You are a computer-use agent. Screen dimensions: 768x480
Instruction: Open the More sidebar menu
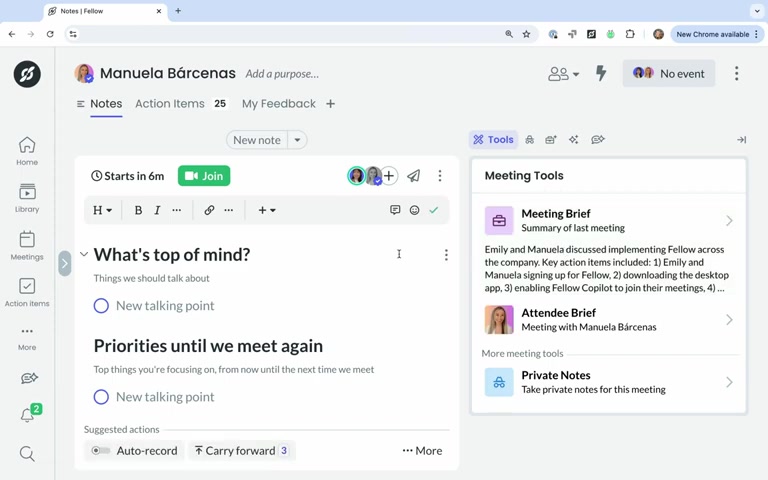pyautogui.click(x=27, y=338)
